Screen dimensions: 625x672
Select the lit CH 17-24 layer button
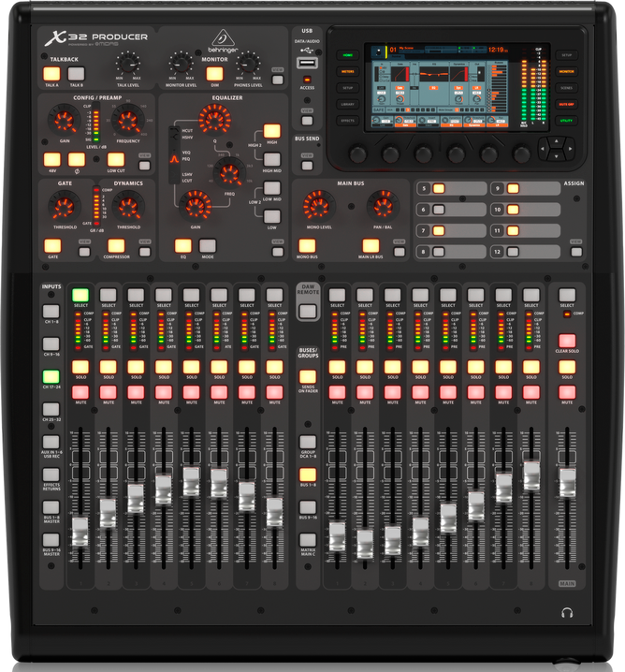[51, 377]
